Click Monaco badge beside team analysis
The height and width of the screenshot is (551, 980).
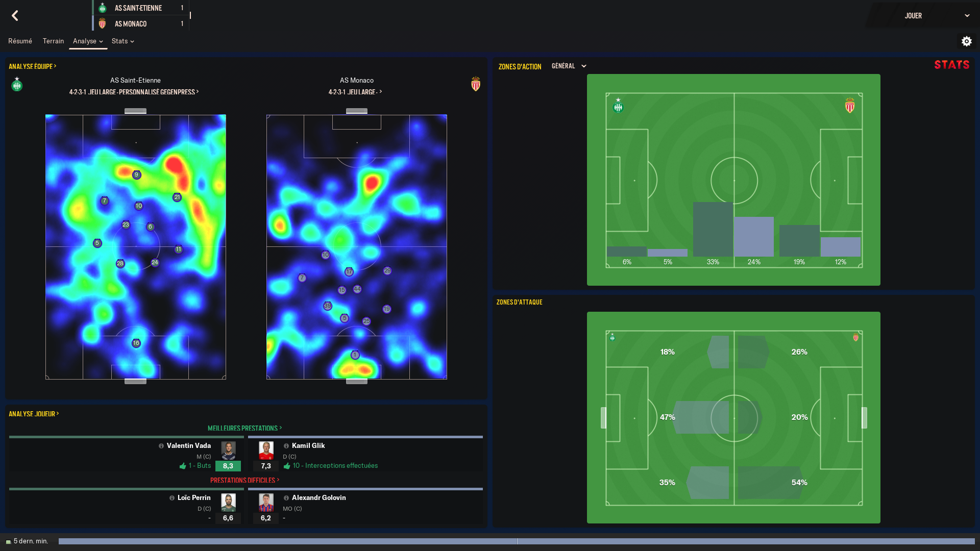pyautogui.click(x=476, y=84)
